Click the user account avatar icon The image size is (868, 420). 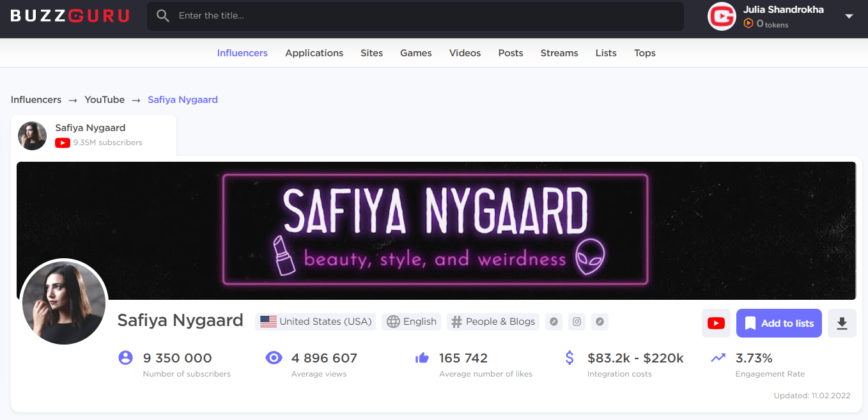(722, 16)
